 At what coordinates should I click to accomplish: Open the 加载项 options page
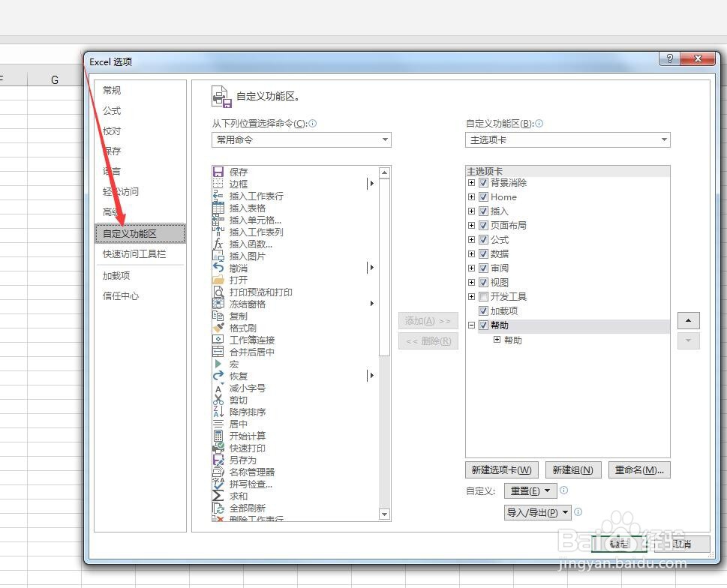pyautogui.click(x=116, y=276)
